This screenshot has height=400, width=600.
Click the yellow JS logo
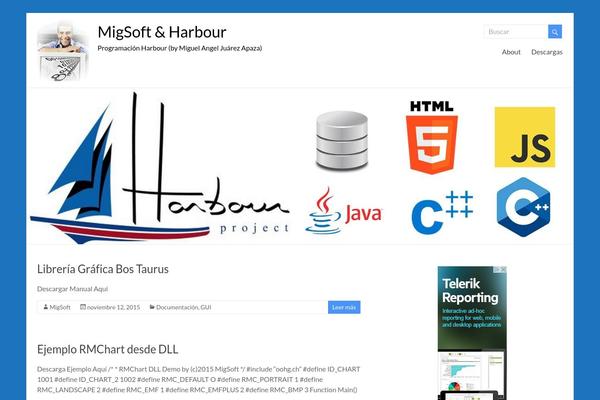point(525,137)
